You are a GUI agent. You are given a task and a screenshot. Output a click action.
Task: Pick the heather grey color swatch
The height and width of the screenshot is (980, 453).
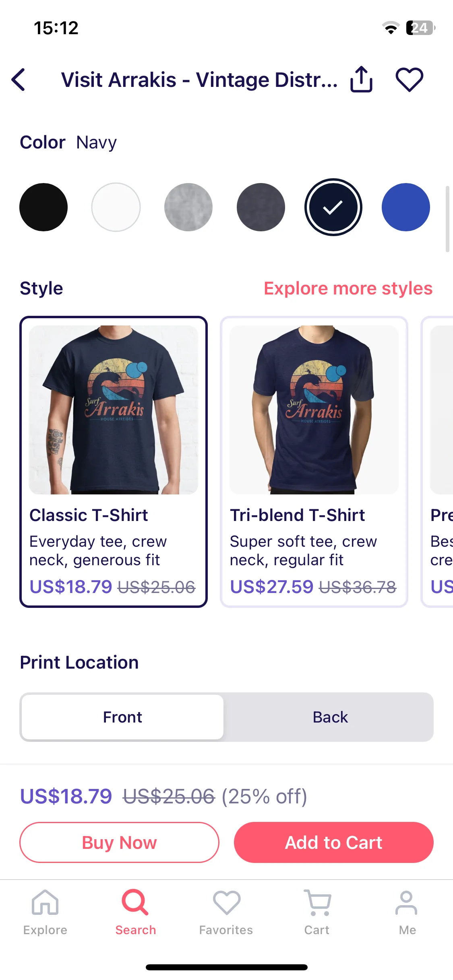(188, 207)
